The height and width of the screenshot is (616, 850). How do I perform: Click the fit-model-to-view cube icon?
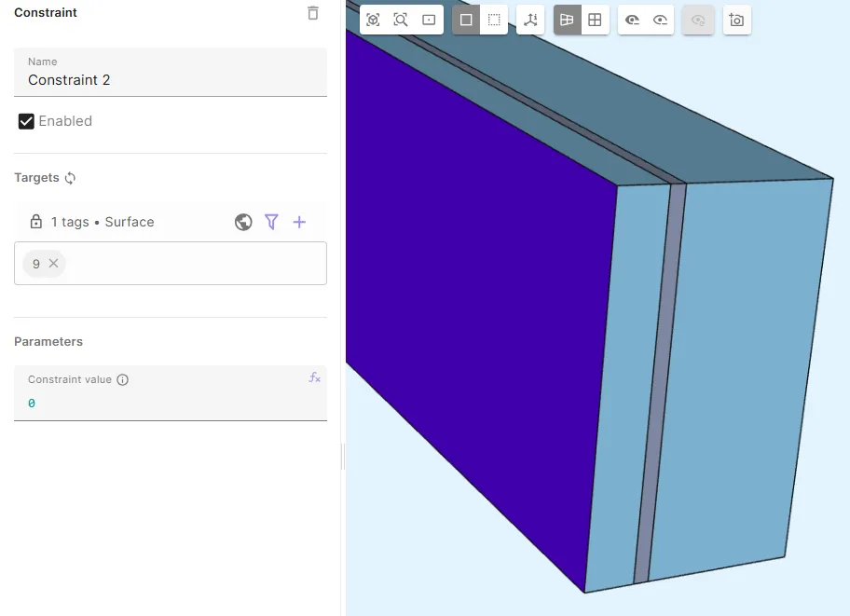click(373, 20)
